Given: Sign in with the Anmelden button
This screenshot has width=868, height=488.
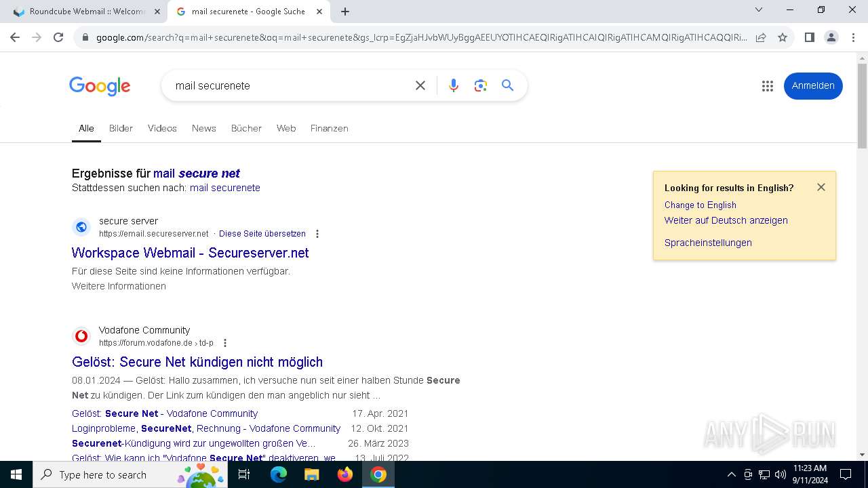Looking at the screenshot, I should tap(813, 86).
